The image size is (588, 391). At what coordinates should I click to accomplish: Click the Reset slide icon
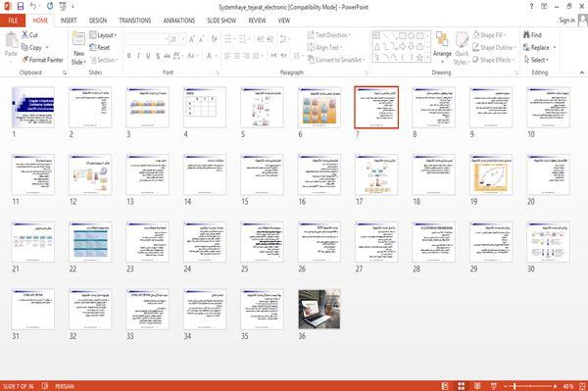tap(93, 47)
